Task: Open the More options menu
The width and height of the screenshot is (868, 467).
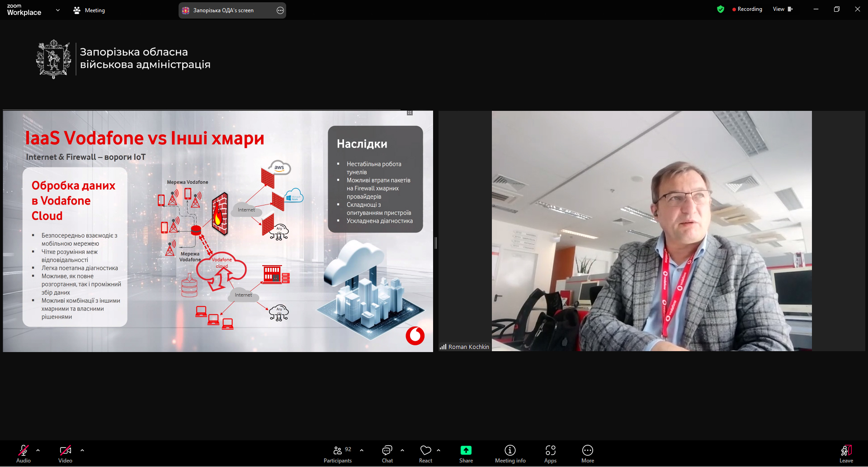Action: click(588, 453)
